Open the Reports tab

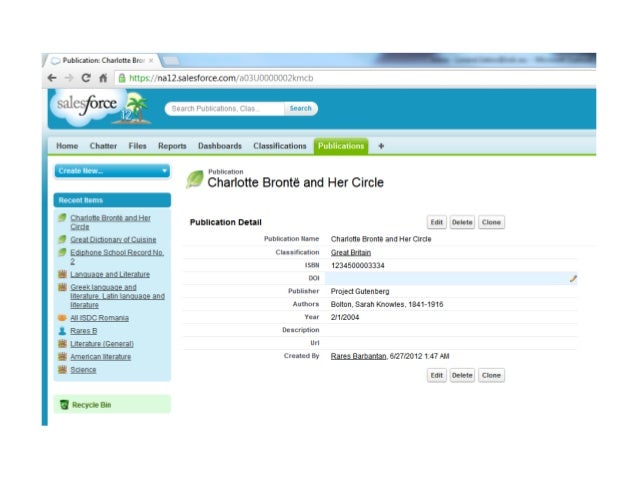(x=172, y=146)
